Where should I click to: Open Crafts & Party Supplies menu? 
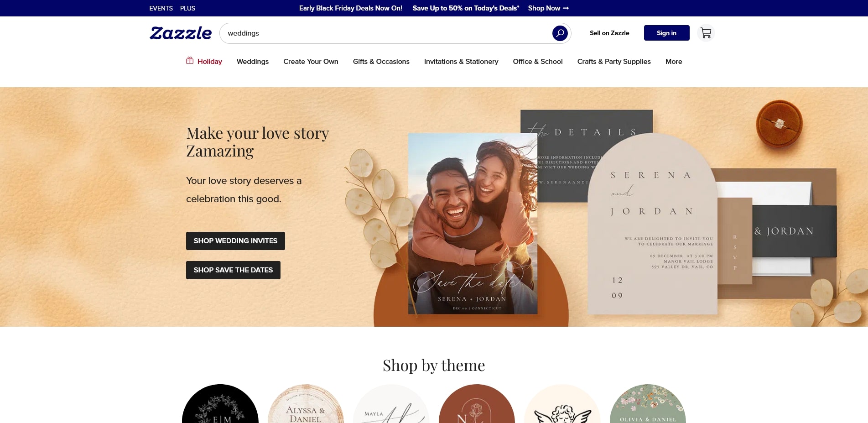614,62
